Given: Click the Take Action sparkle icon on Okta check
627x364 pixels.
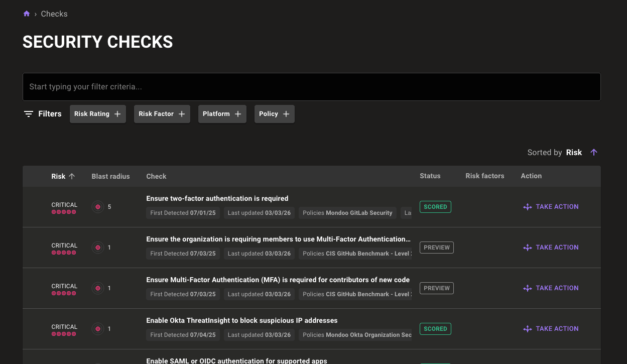Looking at the screenshot, I should [528, 329].
